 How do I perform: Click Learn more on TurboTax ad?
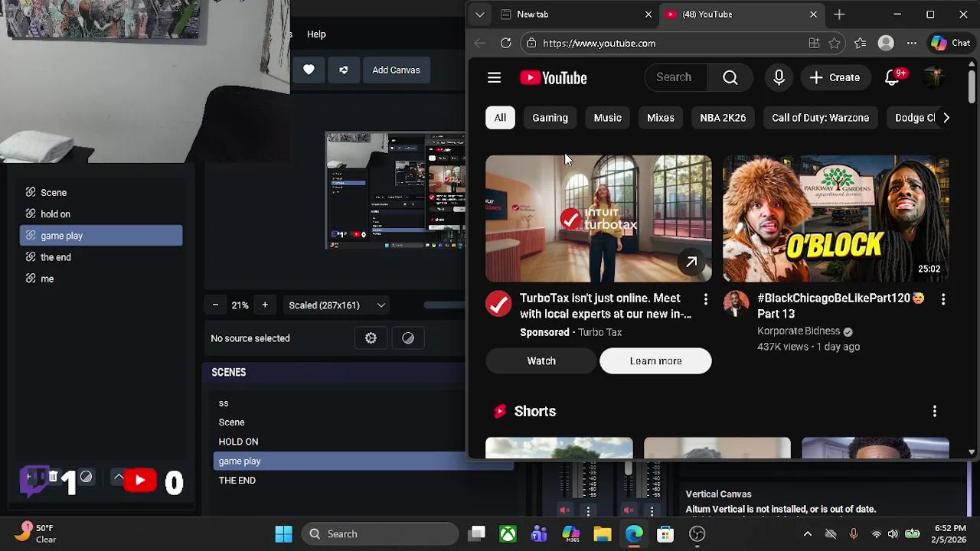click(x=655, y=361)
